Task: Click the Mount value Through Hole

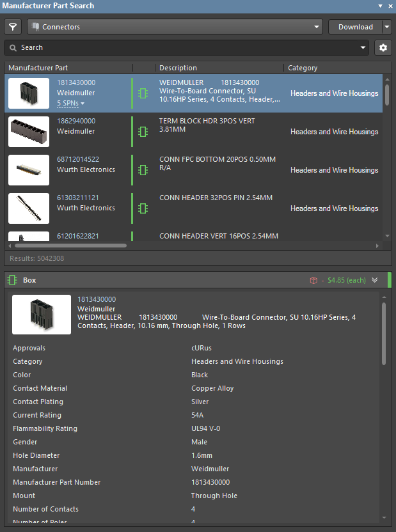Action: click(x=214, y=496)
